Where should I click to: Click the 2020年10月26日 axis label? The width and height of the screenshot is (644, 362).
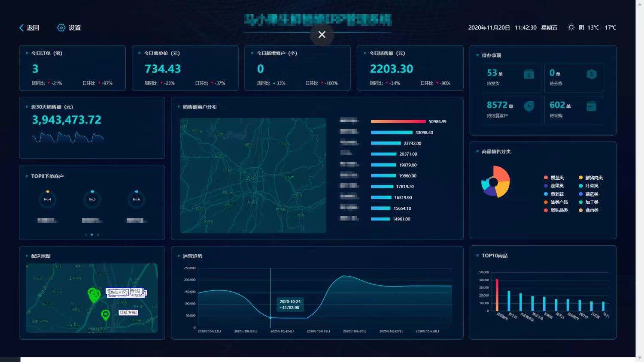coord(355,331)
